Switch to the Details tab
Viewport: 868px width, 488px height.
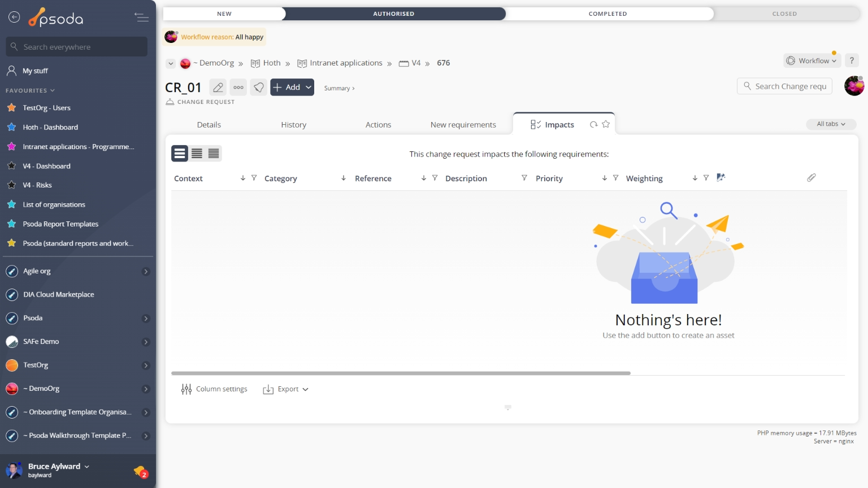(209, 125)
